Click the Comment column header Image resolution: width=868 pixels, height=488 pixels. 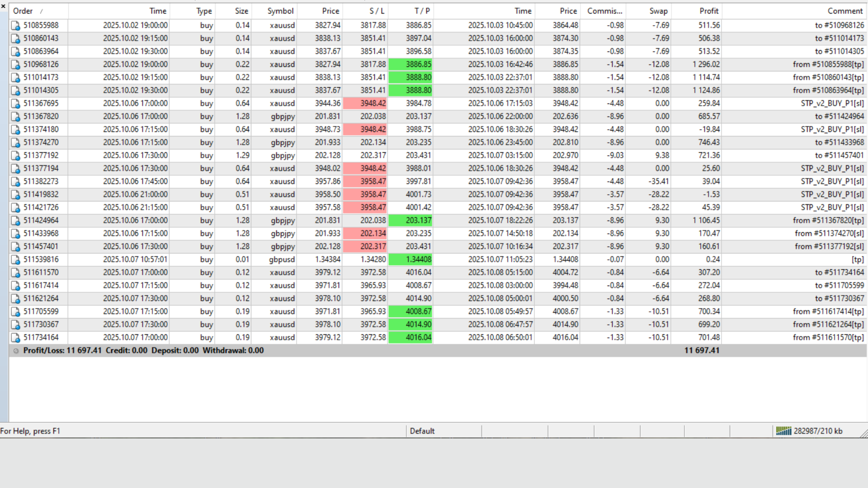(x=845, y=11)
